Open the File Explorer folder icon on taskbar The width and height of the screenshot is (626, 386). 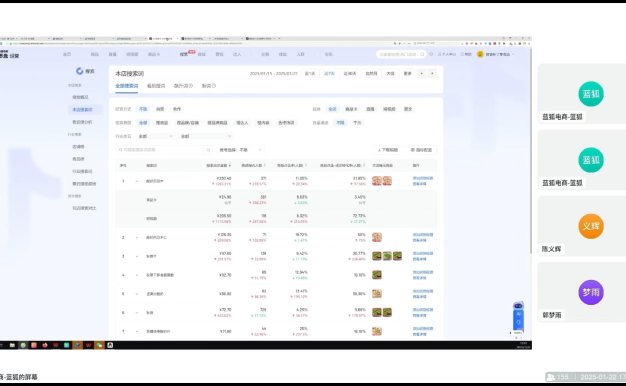tap(12, 345)
